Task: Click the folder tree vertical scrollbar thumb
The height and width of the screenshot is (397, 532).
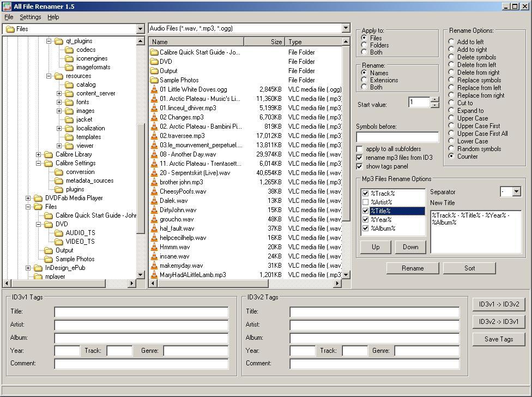Action: pyautogui.click(x=141, y=179)
